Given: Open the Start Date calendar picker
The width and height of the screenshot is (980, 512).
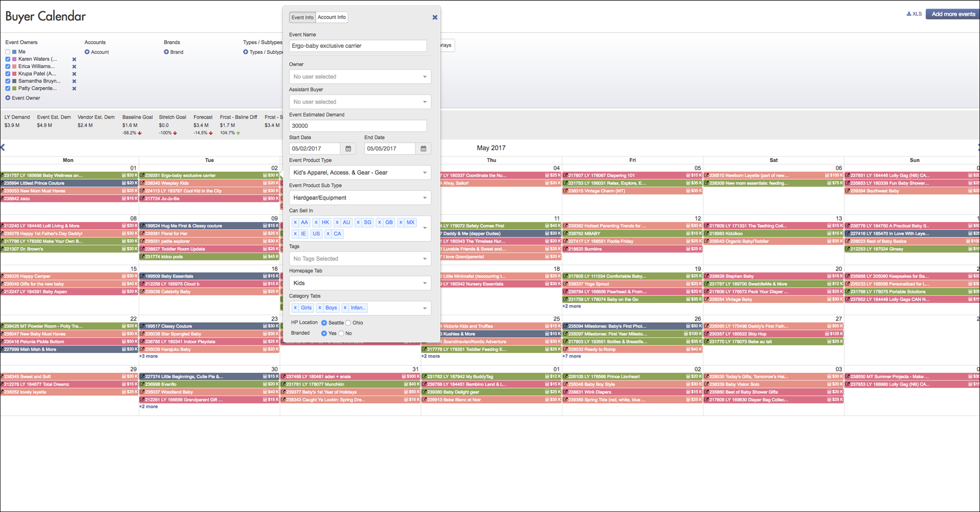Looking at the screenshot, I should pyautogui.click(x=348, y=149).
